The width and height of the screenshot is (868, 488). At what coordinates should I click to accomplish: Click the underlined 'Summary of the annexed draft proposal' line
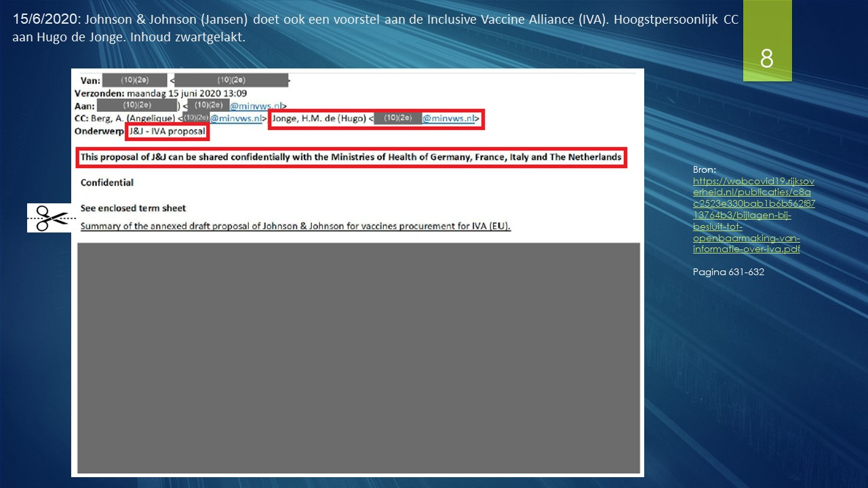295,226
